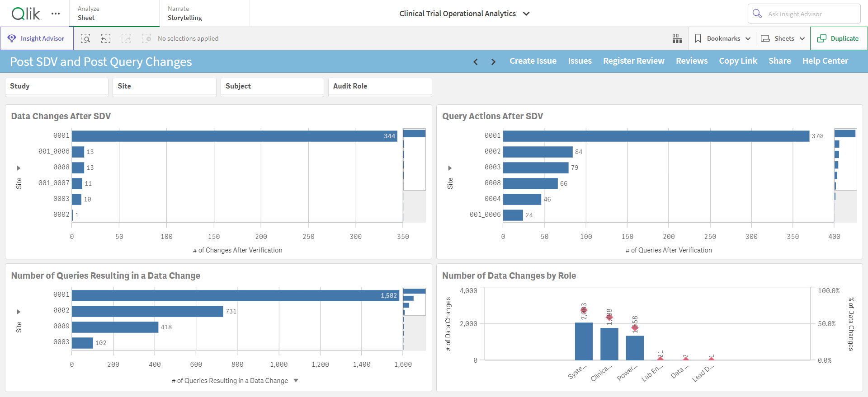Expand Site dimension arrow in Query Actions chart

click(x=450, y=168)
